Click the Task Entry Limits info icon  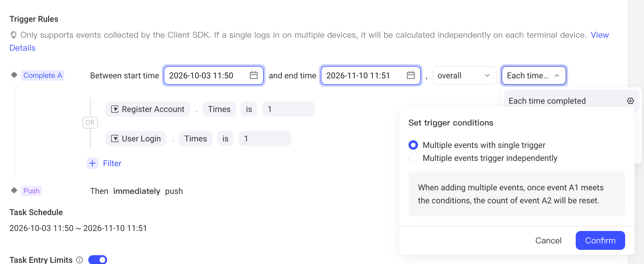click(x=79, y=260)
